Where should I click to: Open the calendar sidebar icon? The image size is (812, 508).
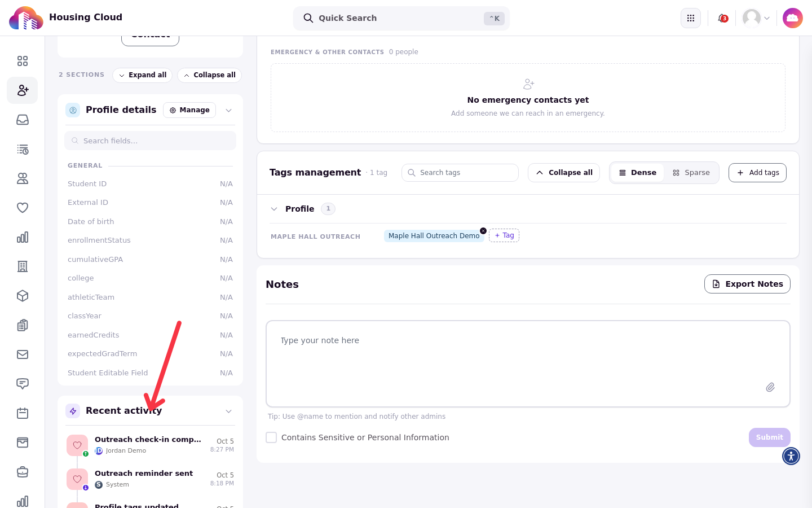tap(23, 413)
